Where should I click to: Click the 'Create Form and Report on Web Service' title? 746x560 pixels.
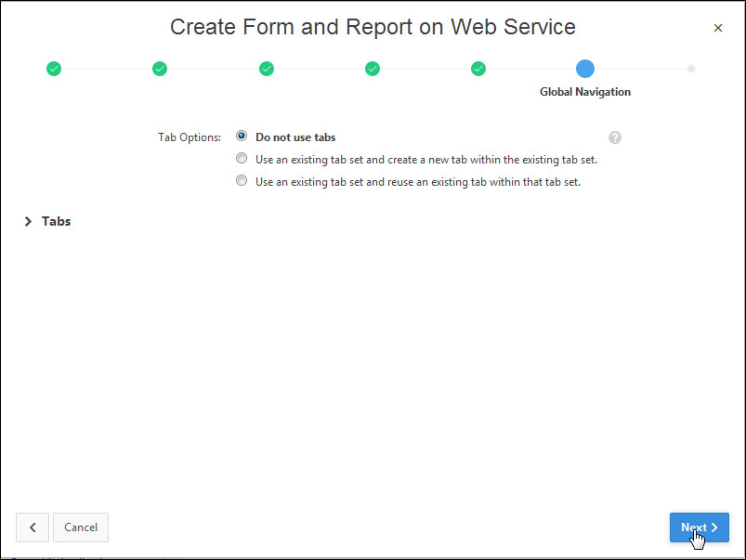[373, 27]
